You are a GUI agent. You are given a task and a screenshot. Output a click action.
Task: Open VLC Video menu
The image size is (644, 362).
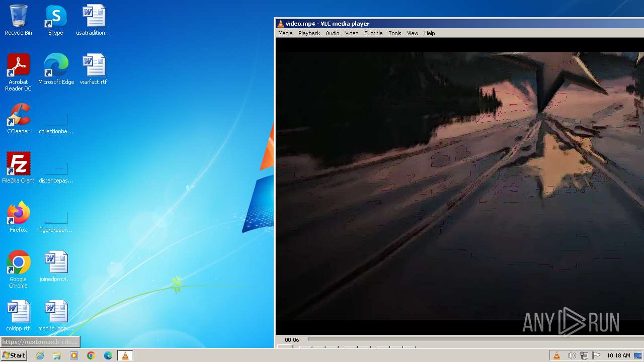(352, 33)
